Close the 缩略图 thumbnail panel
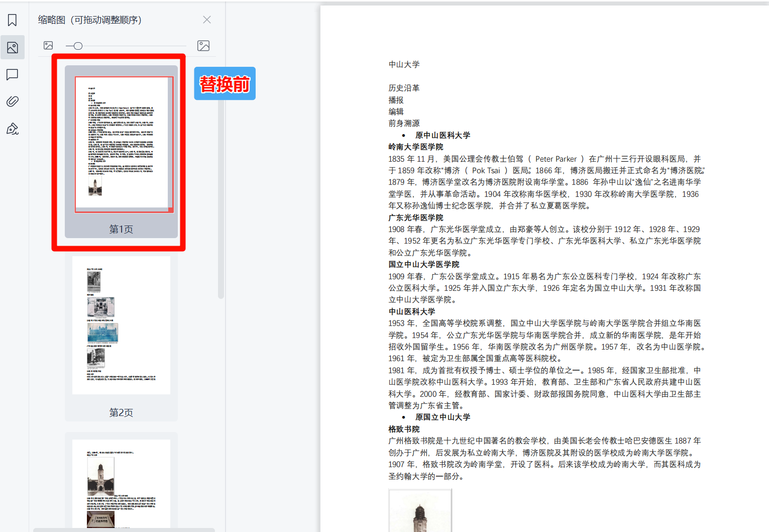This screenshot has height=532, width=769. 207,20
